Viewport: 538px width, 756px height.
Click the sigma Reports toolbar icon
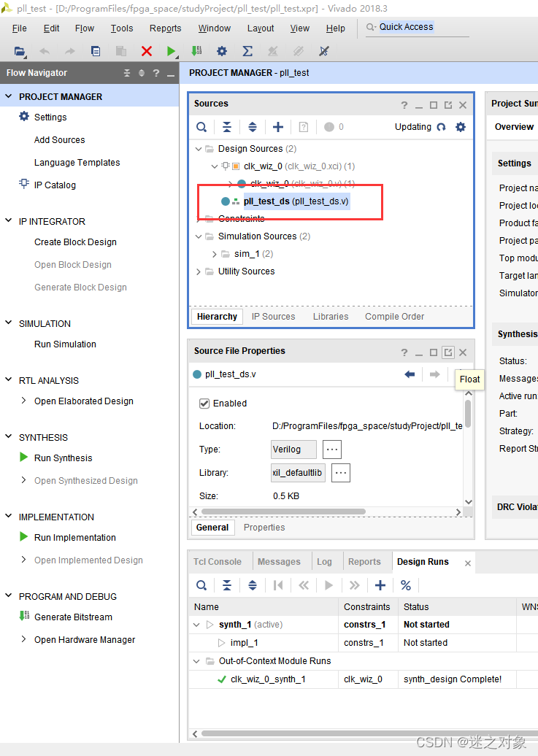[x=247, y=51]
